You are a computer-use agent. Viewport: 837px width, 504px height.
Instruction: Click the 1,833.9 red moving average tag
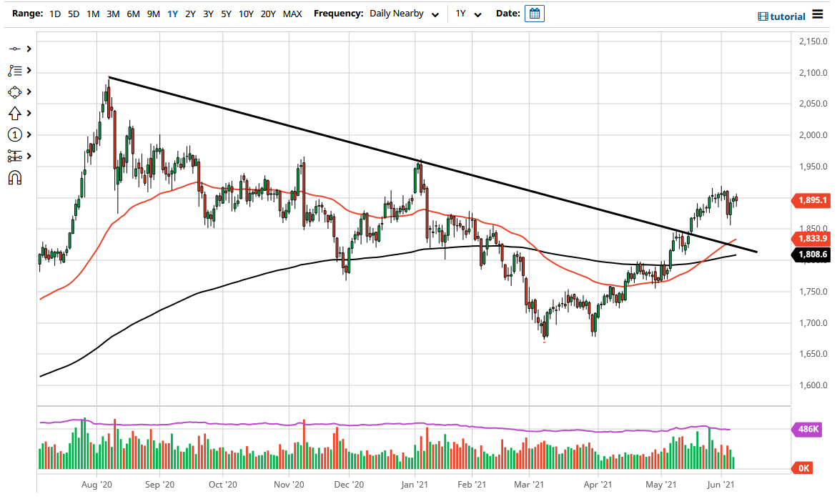(x=811, y=239)
